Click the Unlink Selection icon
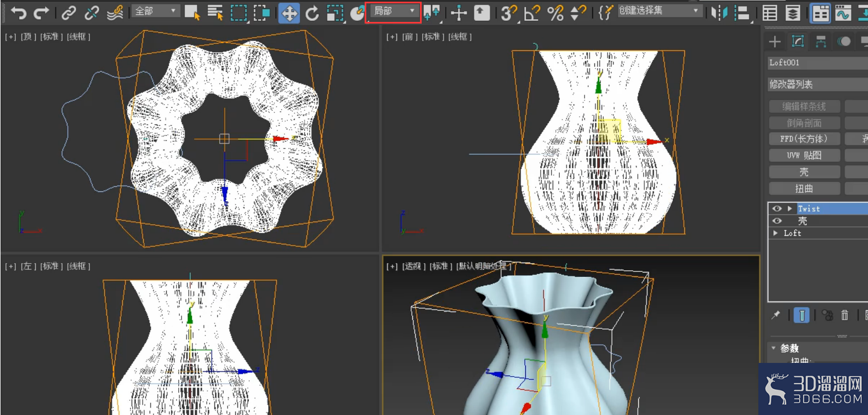Screen dimensions: 868x415 [x=92, y=13]
